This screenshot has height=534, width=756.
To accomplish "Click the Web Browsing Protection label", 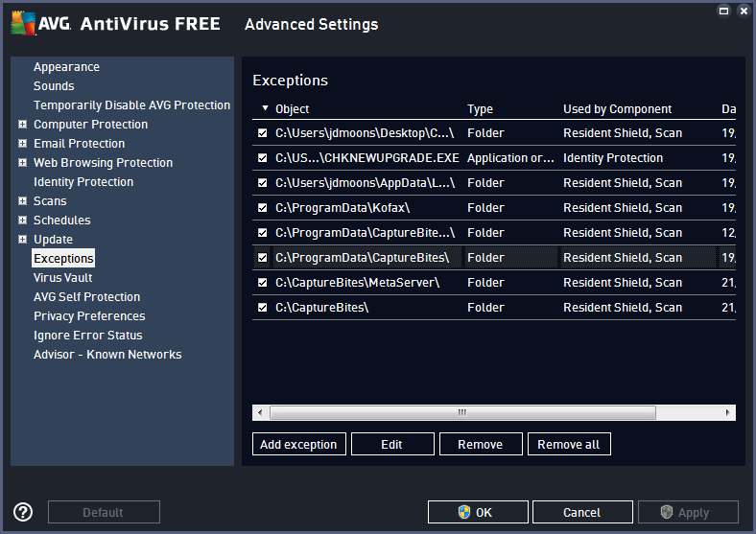I will [x=104, y=162].
